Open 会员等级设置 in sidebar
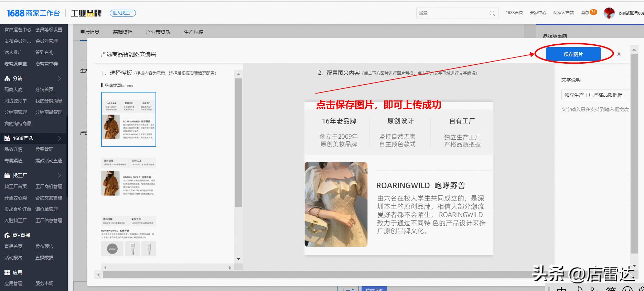The width and height of the screenshot is (644, 291). [49, 30]
